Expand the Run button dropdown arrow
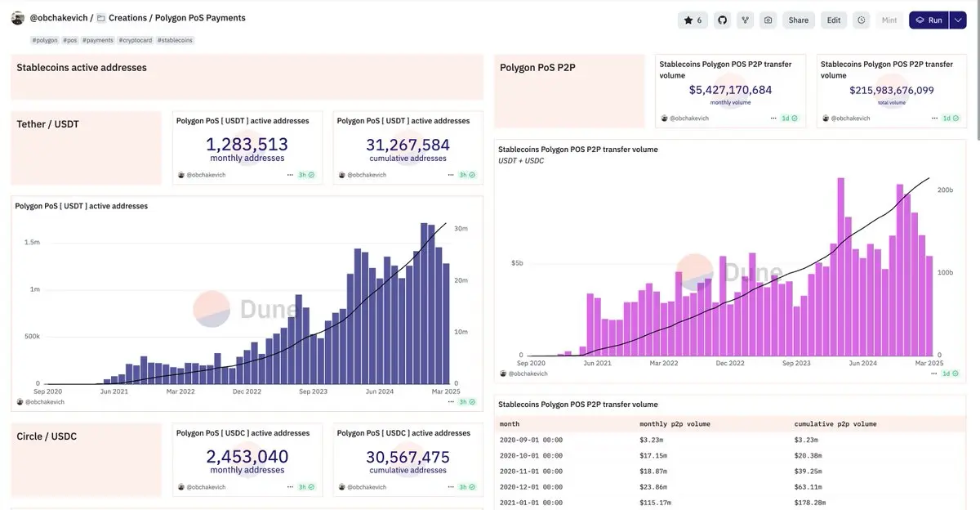The image size is (980, 510). 958,20
